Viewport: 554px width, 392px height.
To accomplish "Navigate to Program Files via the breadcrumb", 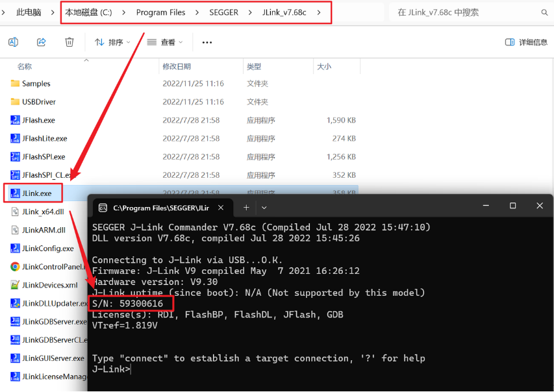I will [161, 12].
